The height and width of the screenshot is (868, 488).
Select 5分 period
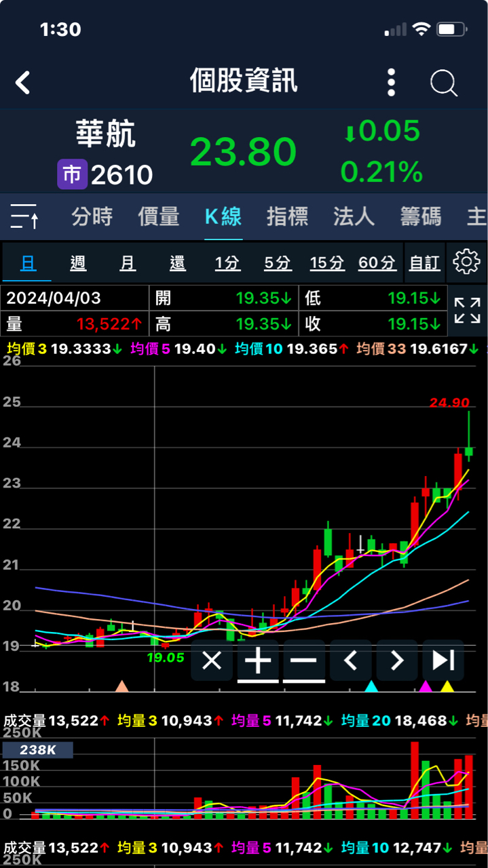click(x=278, y=262)
